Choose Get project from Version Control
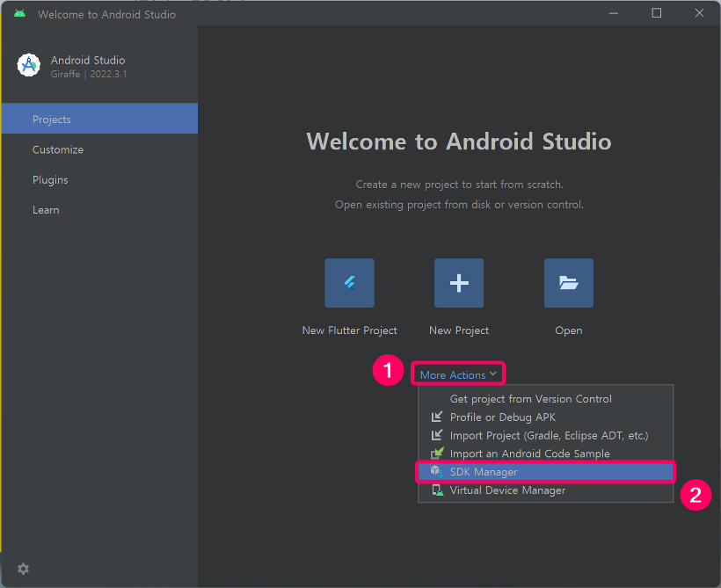 pos(546,398)
